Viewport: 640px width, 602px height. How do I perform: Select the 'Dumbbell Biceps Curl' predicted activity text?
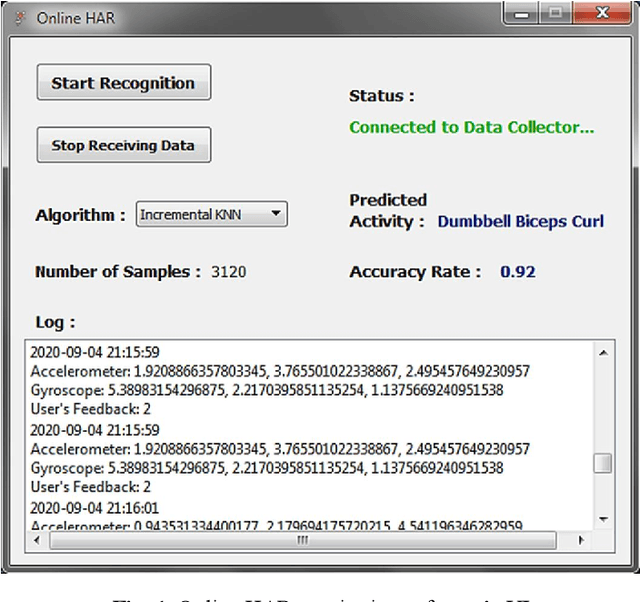point(520,221)
